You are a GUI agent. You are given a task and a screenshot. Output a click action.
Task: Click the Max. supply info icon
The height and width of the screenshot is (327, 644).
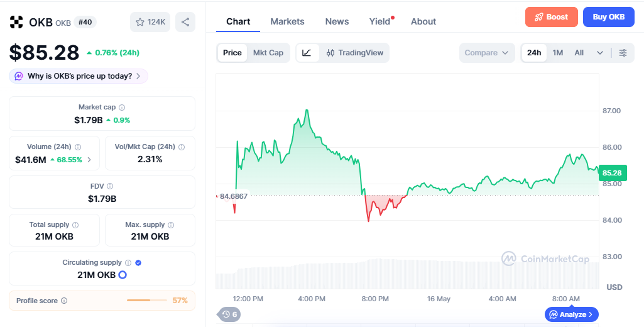pyautogui.click(x=171, y=225)
